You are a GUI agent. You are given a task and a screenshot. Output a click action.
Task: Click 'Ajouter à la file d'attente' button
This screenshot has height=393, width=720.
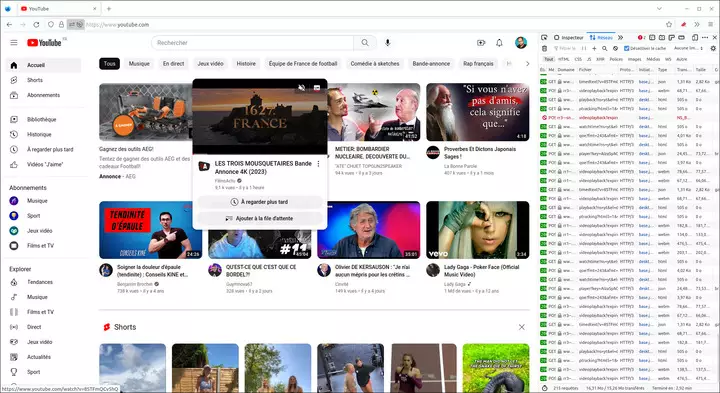click(x=260, y=219)
